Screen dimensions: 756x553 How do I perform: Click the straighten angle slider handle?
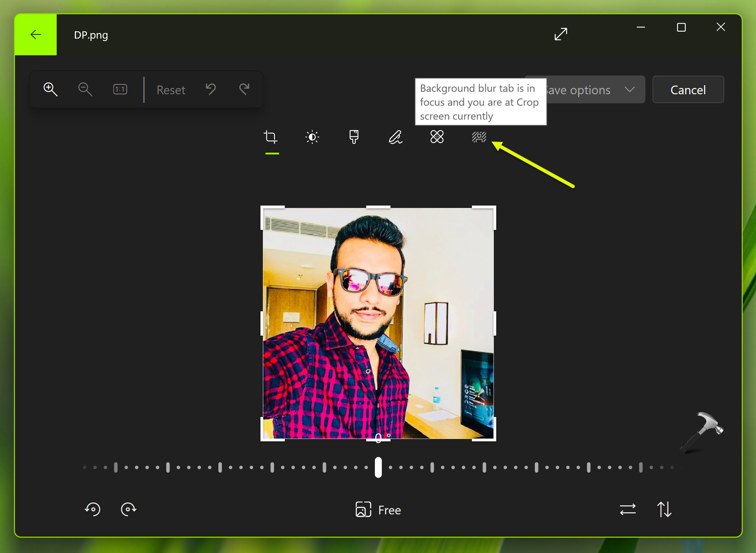[378, 467]
